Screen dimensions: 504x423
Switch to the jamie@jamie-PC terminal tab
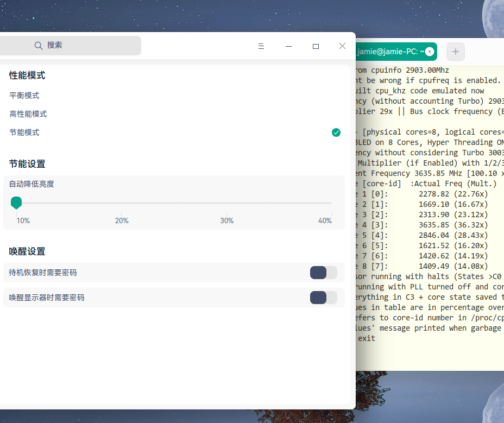pyautogui.click(x=390, y=52)
